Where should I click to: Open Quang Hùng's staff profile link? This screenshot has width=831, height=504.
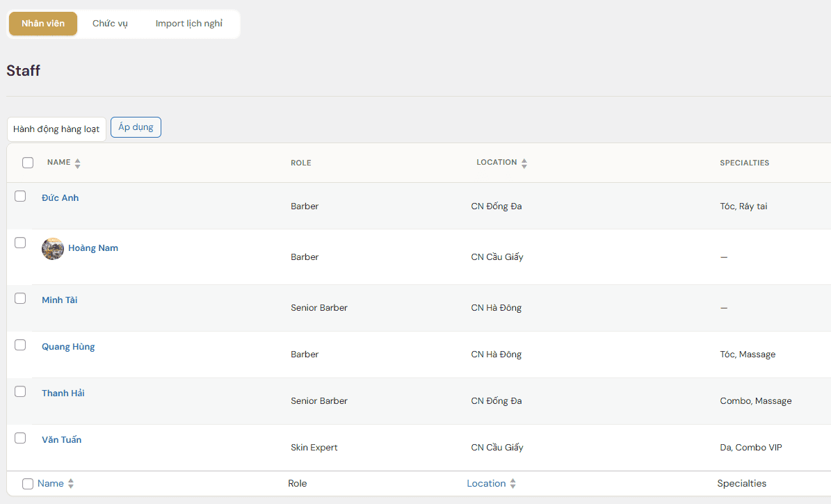(x=68, y=347)
